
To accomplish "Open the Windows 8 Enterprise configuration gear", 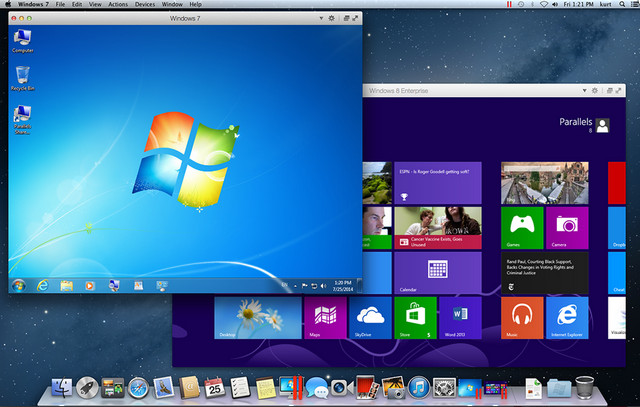I will (595, 91).
